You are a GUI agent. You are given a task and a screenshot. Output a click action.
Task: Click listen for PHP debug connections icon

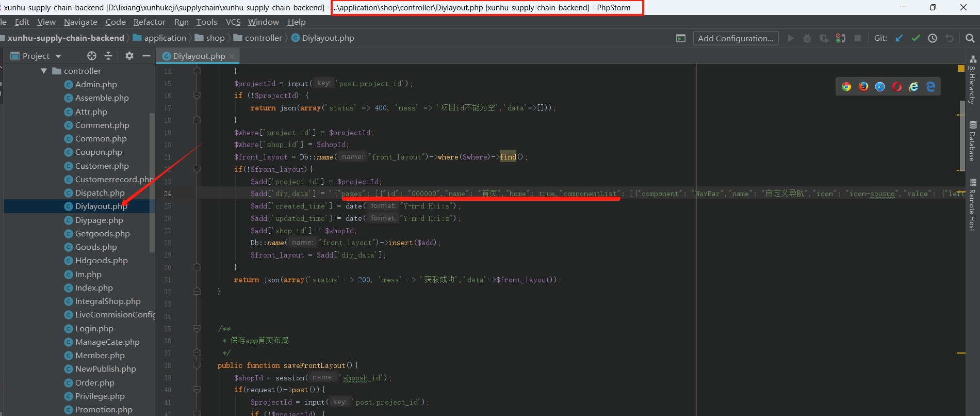[x=841, y=38]
